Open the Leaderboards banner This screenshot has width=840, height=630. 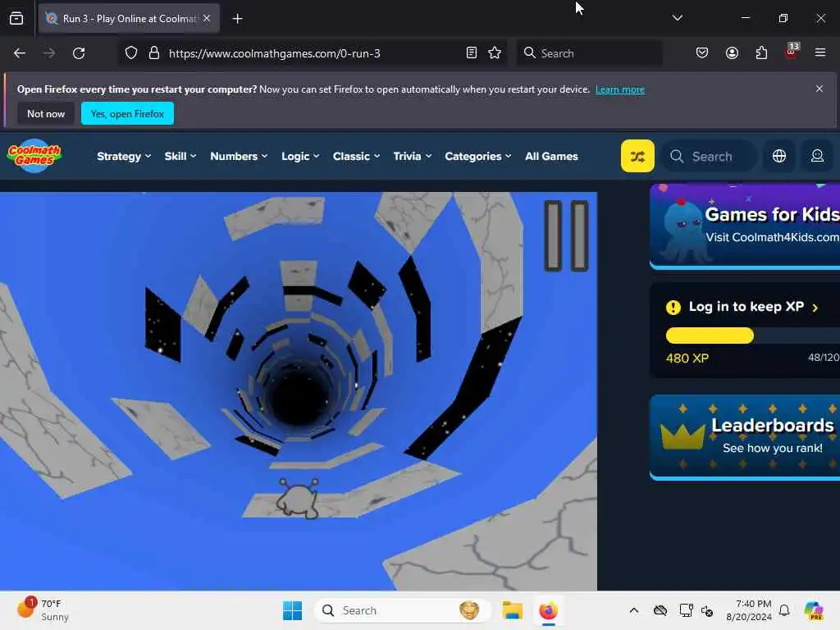pos(745,437)
